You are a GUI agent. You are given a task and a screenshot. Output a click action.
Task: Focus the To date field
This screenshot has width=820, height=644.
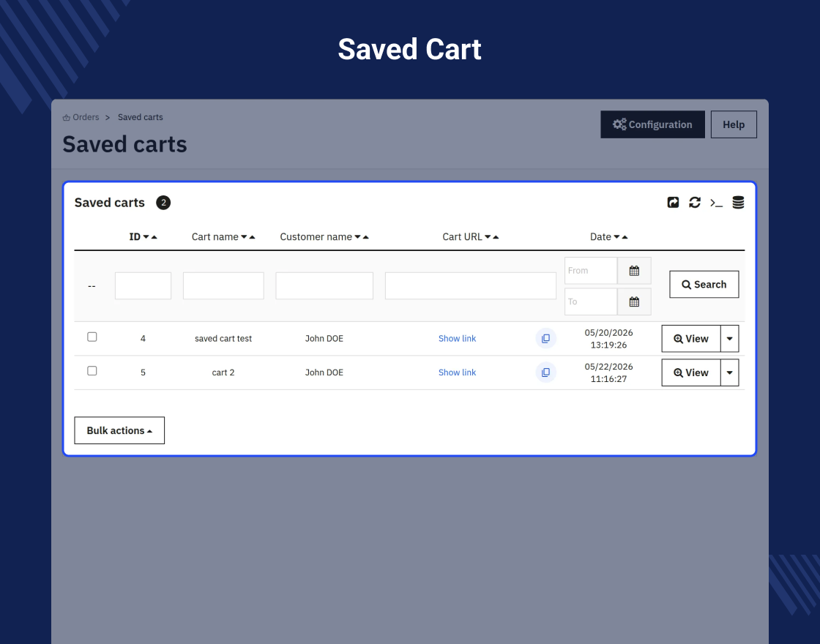(x=591, y=302)
